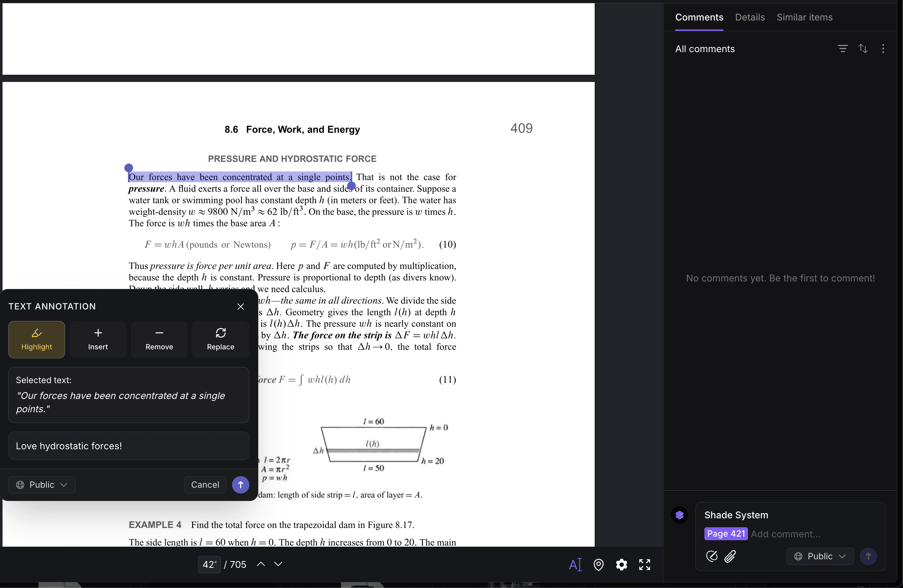Close the Text Annotation dialog
903x588 pixels.
[241, 306]
